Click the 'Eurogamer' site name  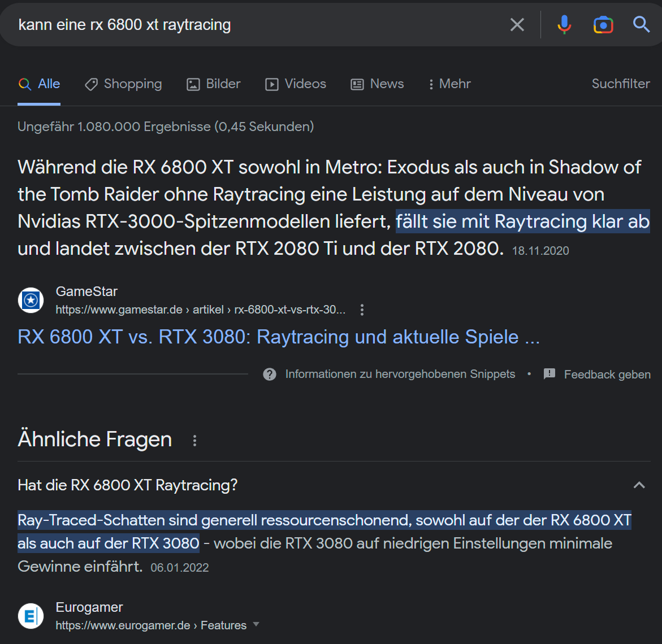click(x=89, y=607)
